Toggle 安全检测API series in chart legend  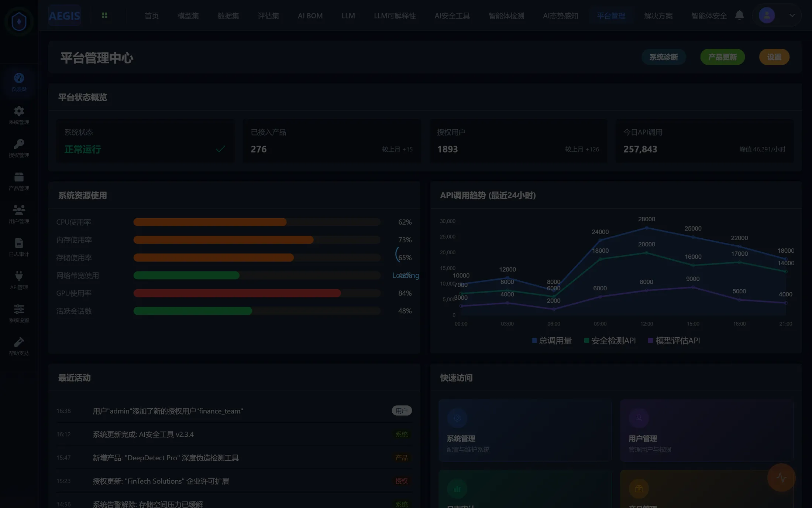pyautogui.click(x=610, y=341)
